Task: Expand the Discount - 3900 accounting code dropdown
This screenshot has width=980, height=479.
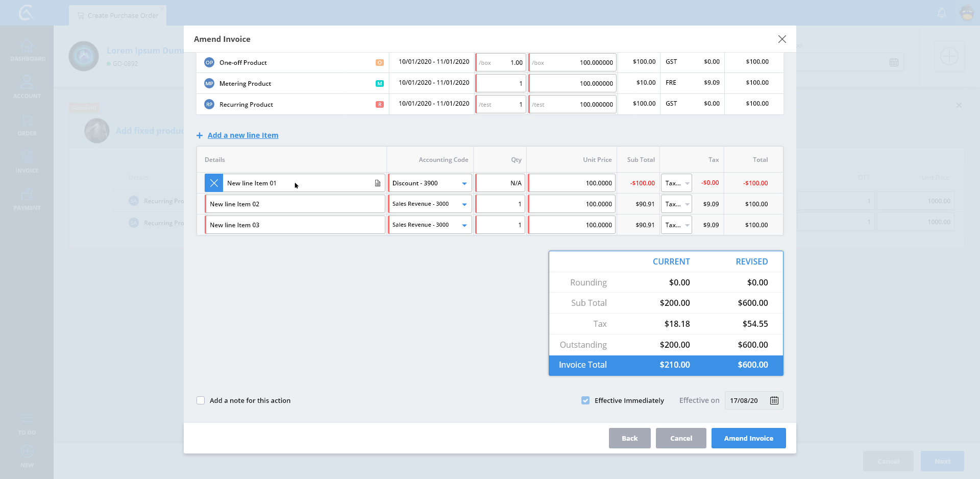Action: [464, 183]
